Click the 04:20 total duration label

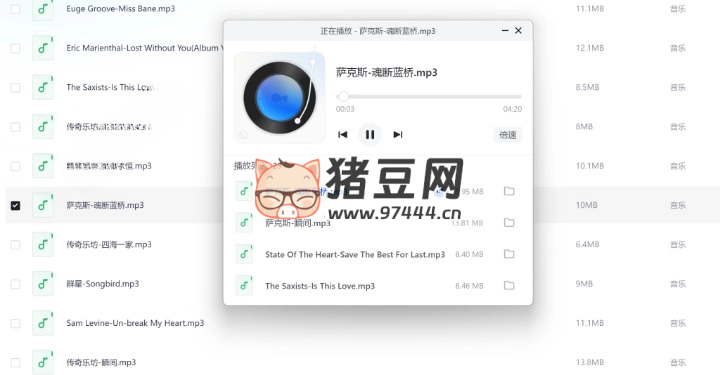pos(512,109)
